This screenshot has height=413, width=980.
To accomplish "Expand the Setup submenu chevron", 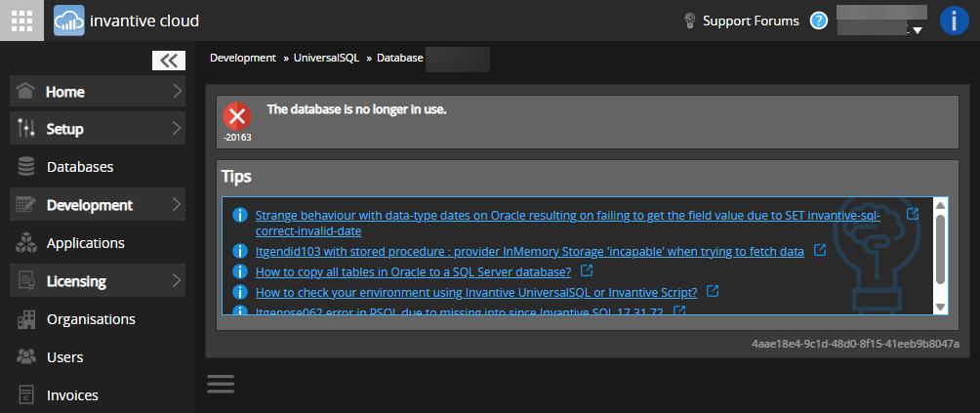I will pos(177,128).
